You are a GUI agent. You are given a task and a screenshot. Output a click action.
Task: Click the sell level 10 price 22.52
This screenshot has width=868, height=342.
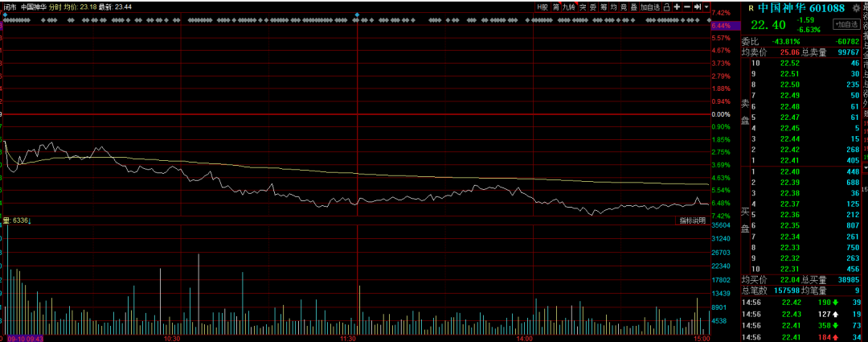[x=789, y=64]
